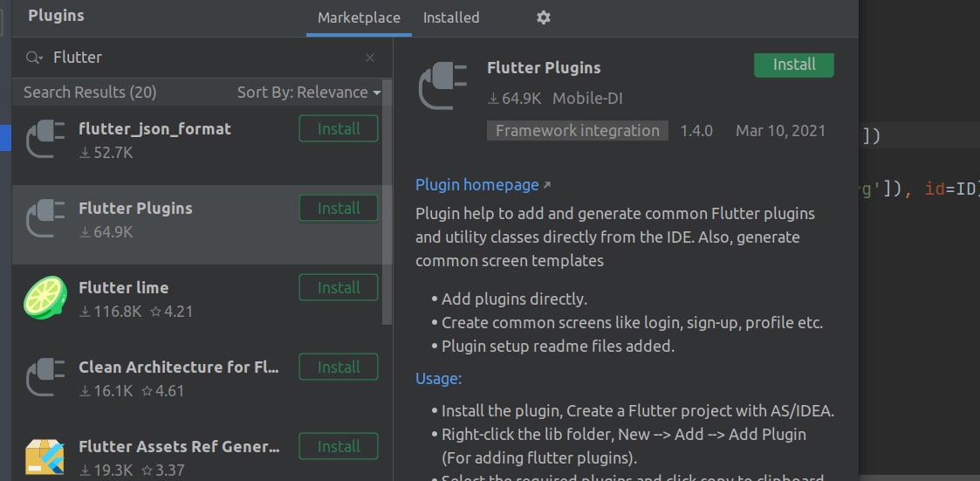Click the flutter_json_format plugin icon

coord(45,138)
